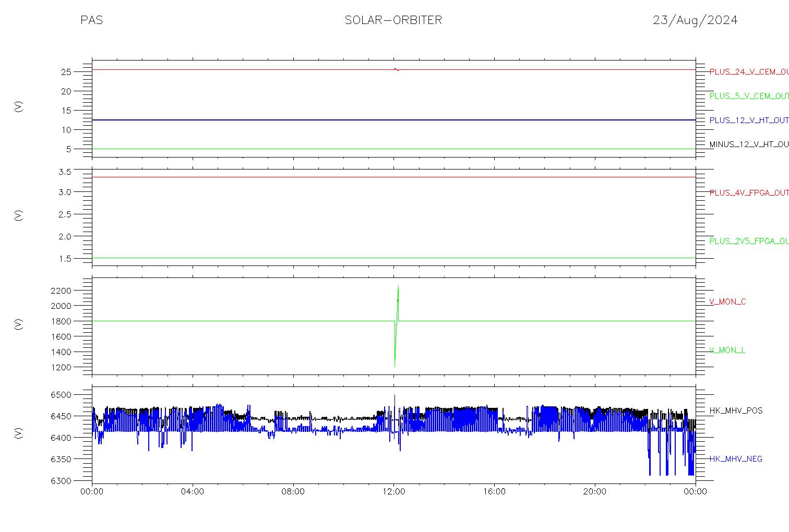The height and width of the screenshot is (532, 789).
Task: Select the red PLUS_24_V_CEM legend label
Action: pyautogui.click(x=749, y=72)
